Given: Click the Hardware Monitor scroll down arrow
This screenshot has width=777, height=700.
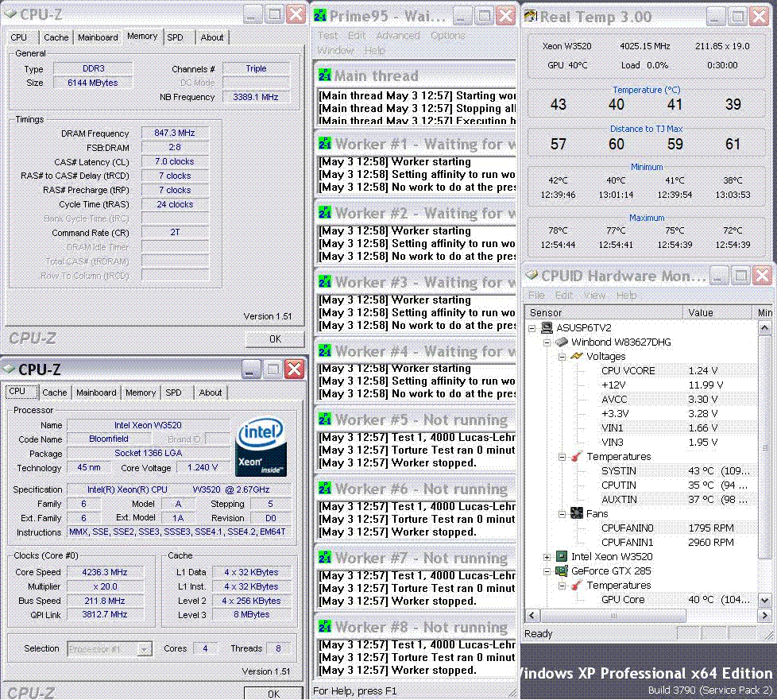Looking at the screenshot, I should (x=764, y=601).
